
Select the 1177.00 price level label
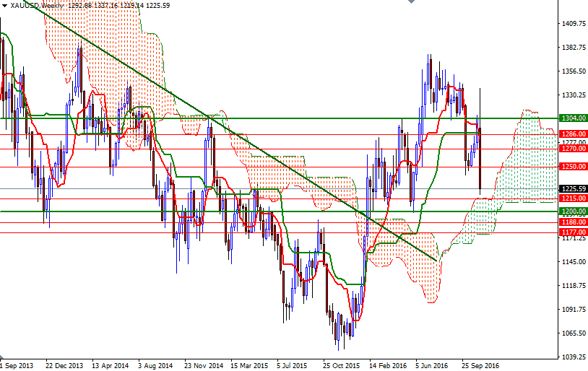572,232
